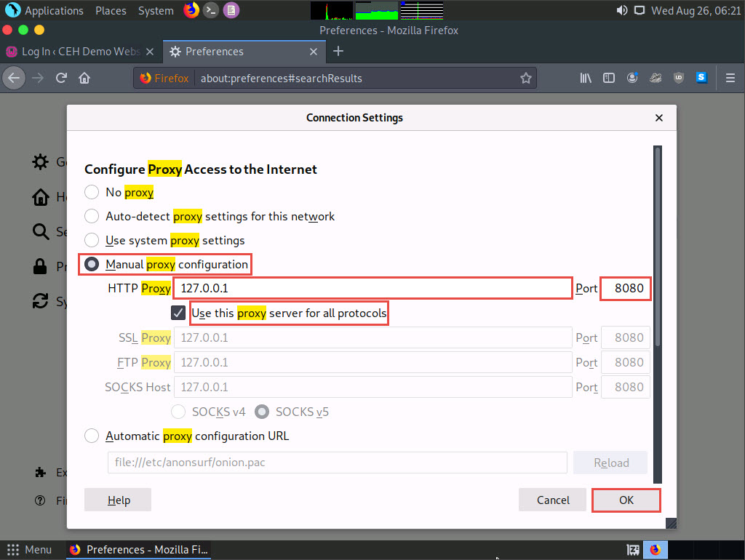Viewport: 745px width, 560px height.
Task: Click the Firefox launcher in the top panel
Action: click(191, 10)
